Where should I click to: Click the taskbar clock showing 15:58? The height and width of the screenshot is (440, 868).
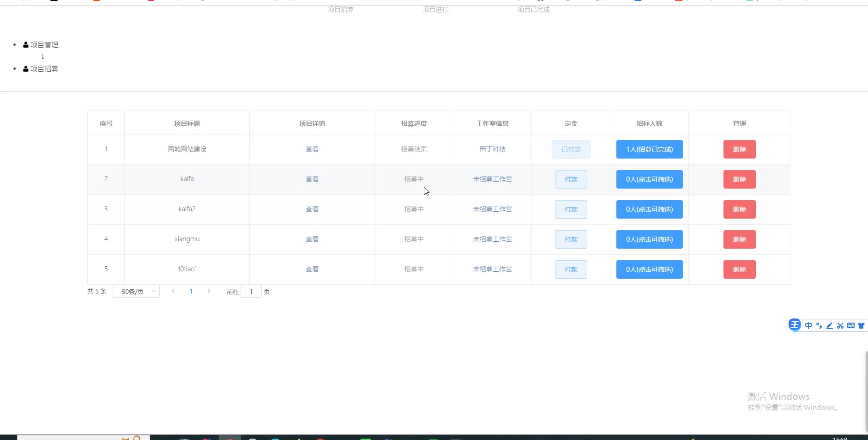[840, 438]
